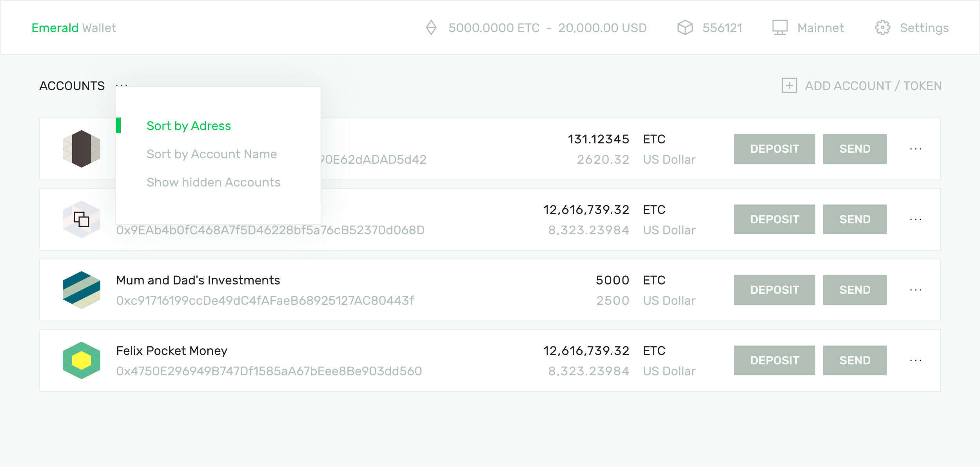
Task: Expand more options for Mum and Dad's Investments
Action: click(x=915, y=290)
